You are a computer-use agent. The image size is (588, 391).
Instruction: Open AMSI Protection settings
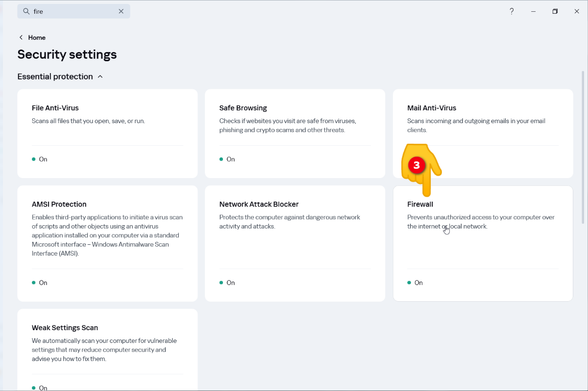(x=107, y=243)
